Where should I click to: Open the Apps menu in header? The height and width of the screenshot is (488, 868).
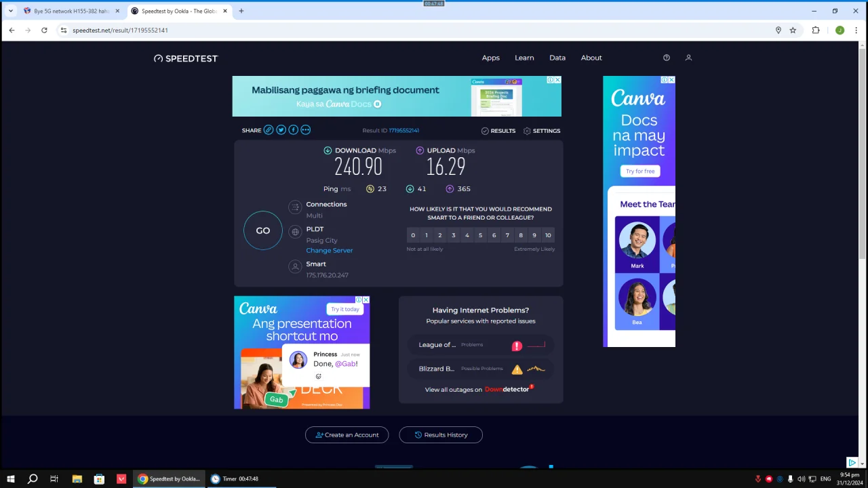(491, 58)
